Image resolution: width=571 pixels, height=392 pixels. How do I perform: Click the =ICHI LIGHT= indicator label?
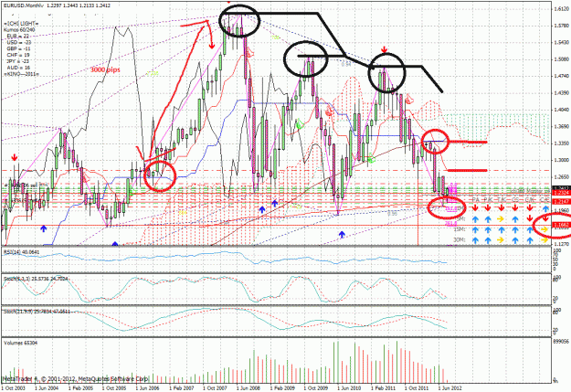(x=20, y=24)
